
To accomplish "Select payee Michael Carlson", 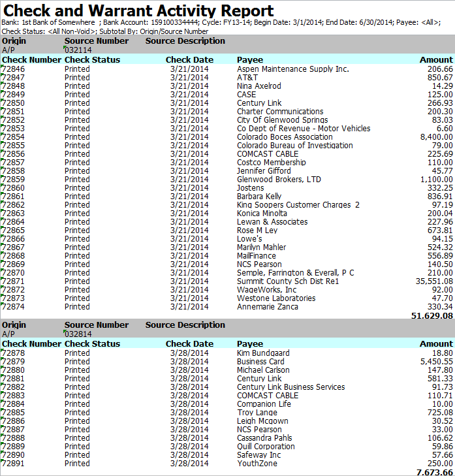I will (x=263, y=370).
